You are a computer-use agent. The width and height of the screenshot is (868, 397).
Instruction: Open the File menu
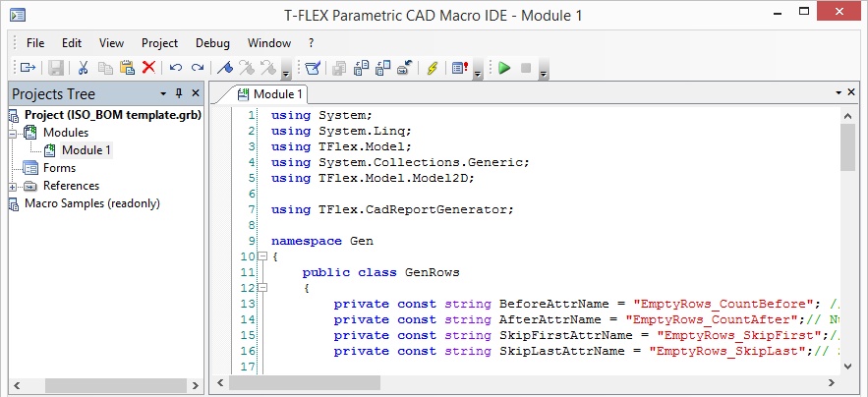35,43
